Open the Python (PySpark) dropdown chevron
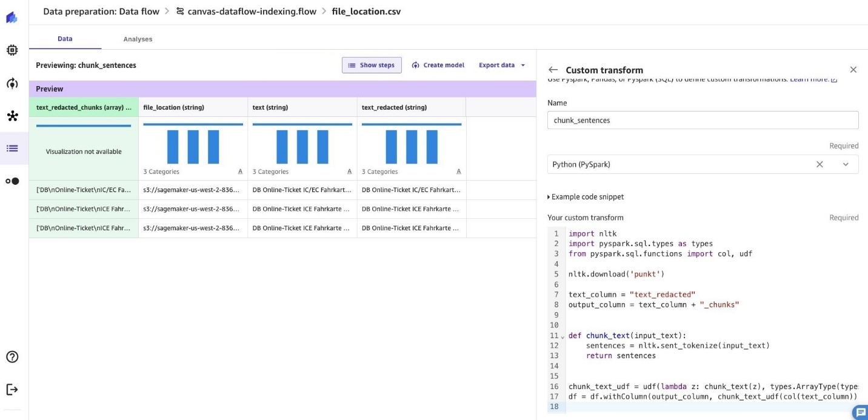 (846, 164)
